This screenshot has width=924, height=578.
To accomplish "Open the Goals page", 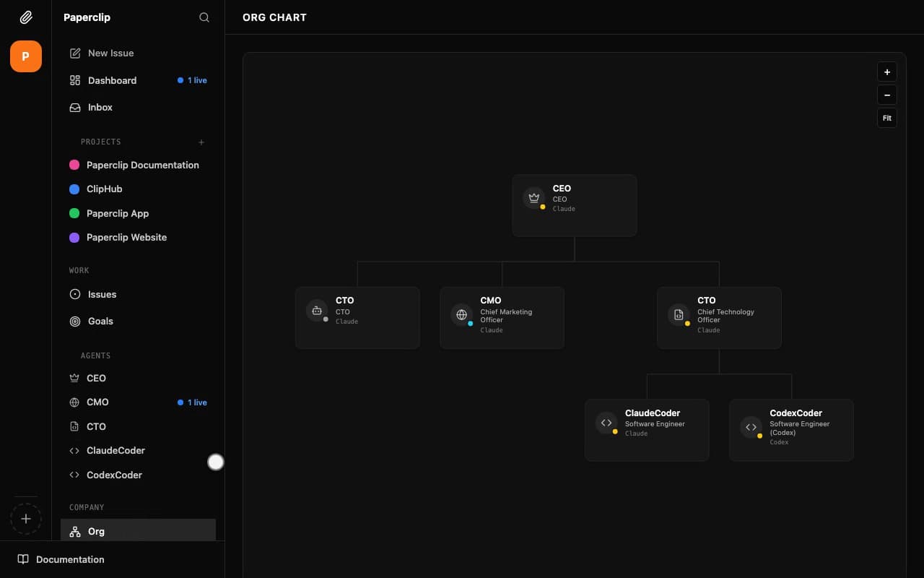I will coord(138,321).
